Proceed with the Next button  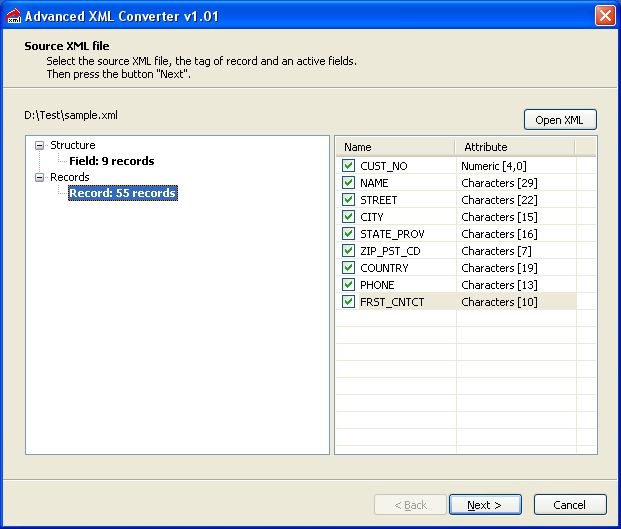coord(485,505)
